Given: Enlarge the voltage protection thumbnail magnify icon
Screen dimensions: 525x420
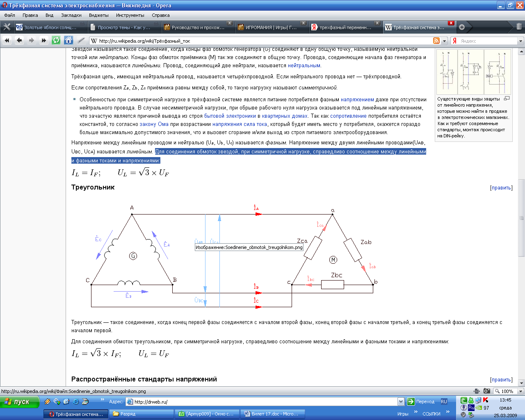Looking at the screenshot, I should 507,98.
